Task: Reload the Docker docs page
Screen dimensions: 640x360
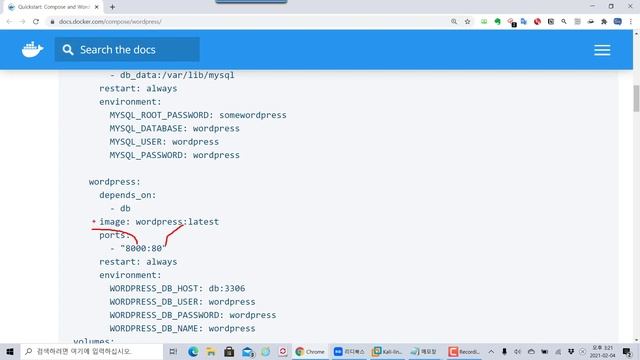Action: pyautogui.click(x=36, y=21)
